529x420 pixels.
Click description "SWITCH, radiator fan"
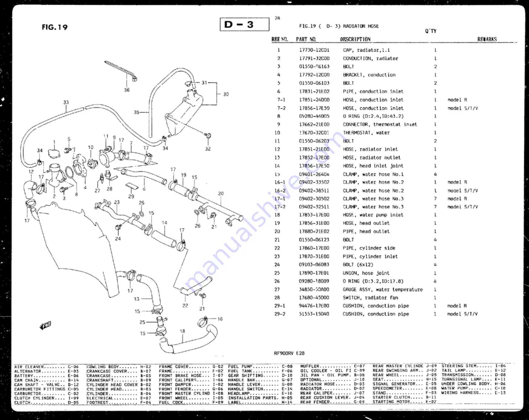[370, 298]
